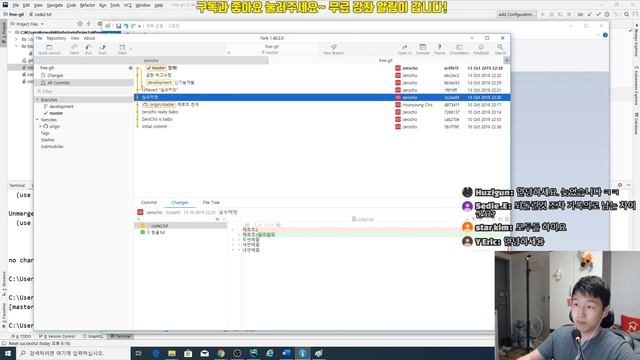Switch to the File Tree tab

click(211, 202)
